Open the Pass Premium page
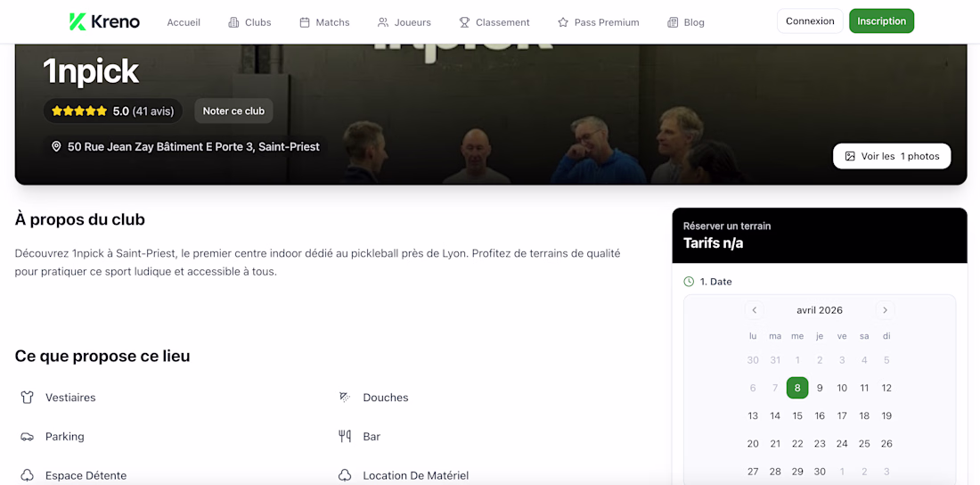980x485 pixels. 598,22
